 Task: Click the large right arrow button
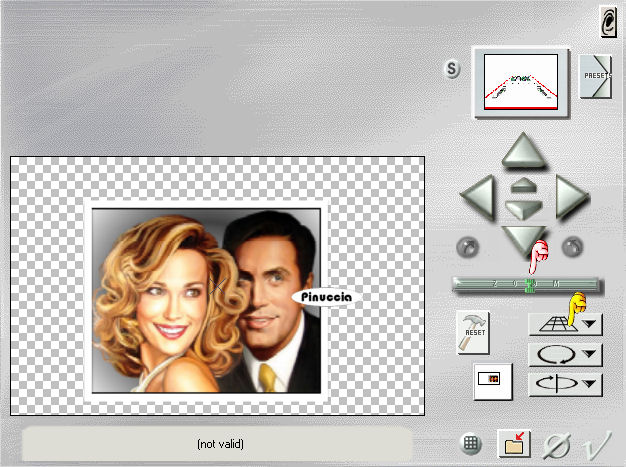click(x=572, y=196)
